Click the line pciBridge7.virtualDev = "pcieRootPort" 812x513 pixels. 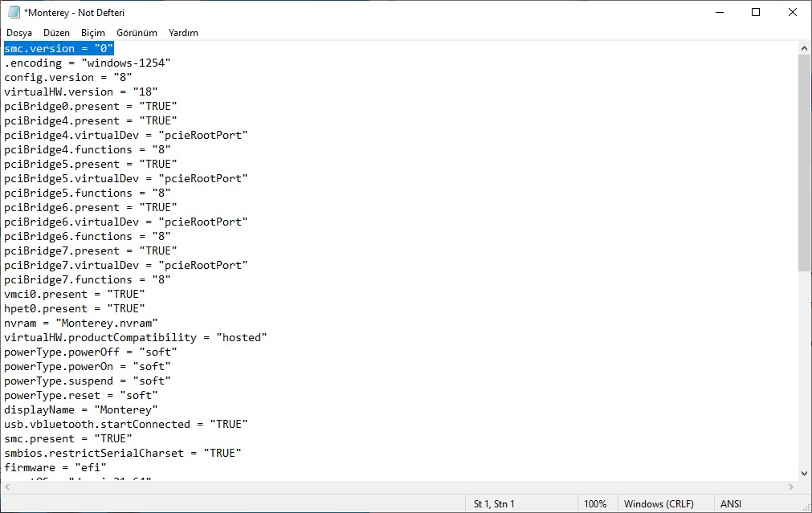tap(126, 266)
